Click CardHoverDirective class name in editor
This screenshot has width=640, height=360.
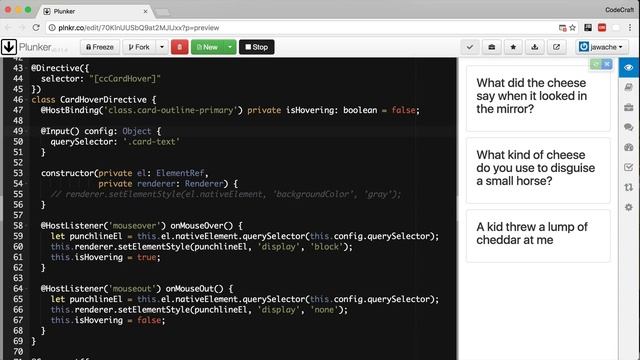pos(103,100)
